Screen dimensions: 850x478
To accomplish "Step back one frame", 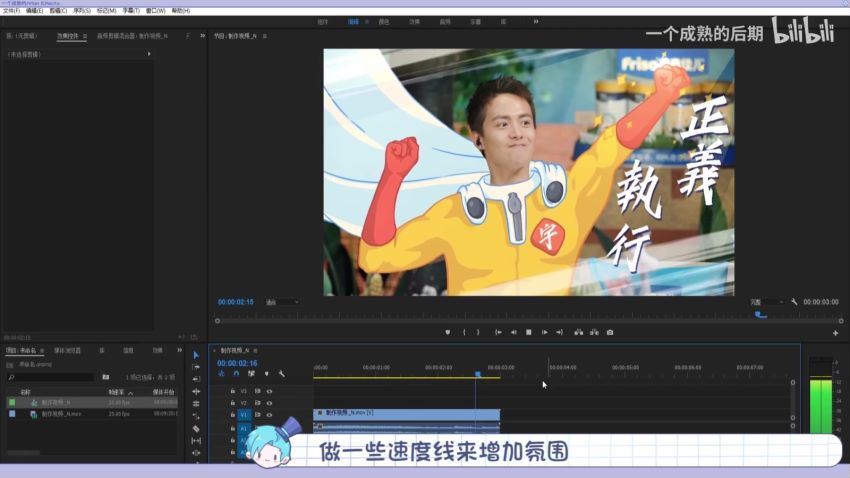I will pos(513,332).
